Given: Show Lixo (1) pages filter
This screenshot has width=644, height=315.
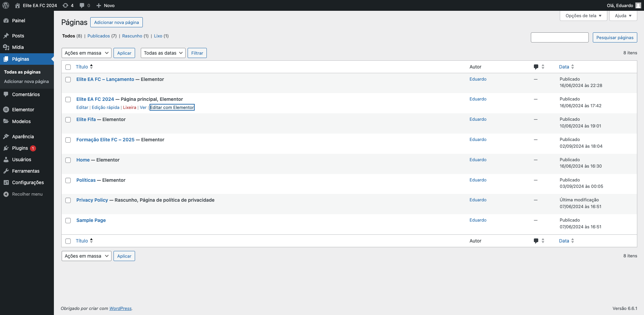Looking at the screenshot, I should pos(161,36).
